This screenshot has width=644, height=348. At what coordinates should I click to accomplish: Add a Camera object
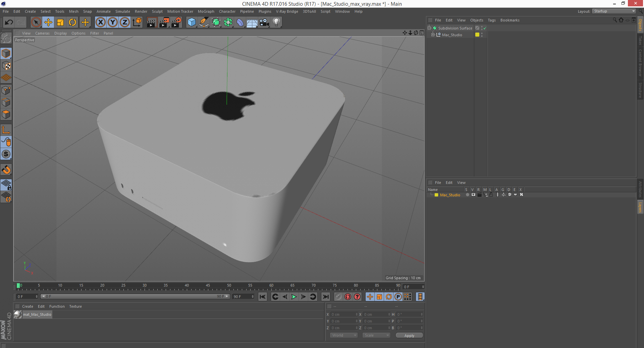pyautogui.click(x=264, y=22)
